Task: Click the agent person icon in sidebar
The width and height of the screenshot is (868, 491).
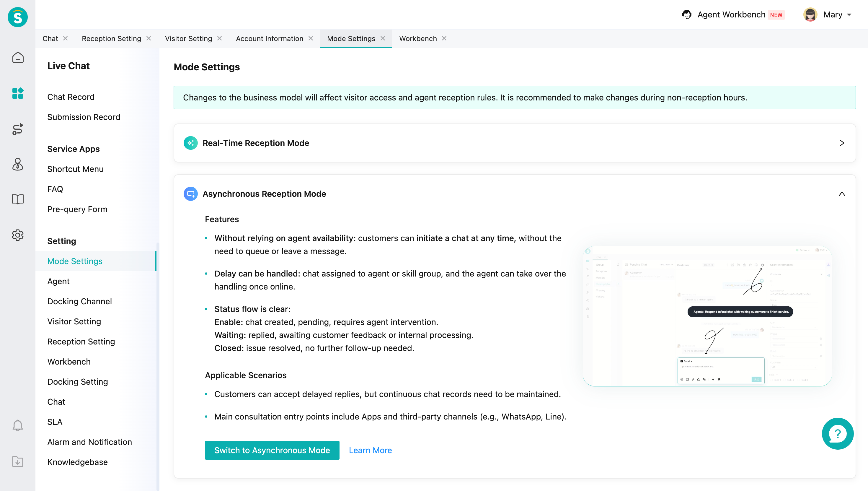Action: coord(17,164)
